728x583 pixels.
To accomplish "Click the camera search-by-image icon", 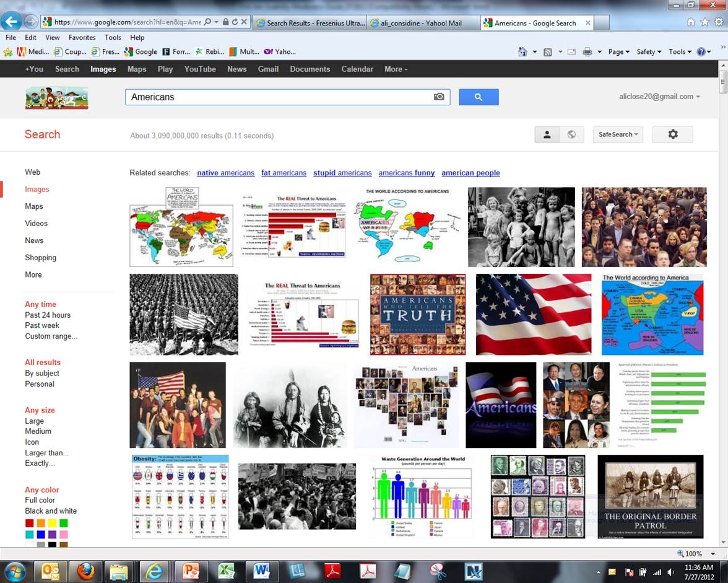I will coord(439,97).
